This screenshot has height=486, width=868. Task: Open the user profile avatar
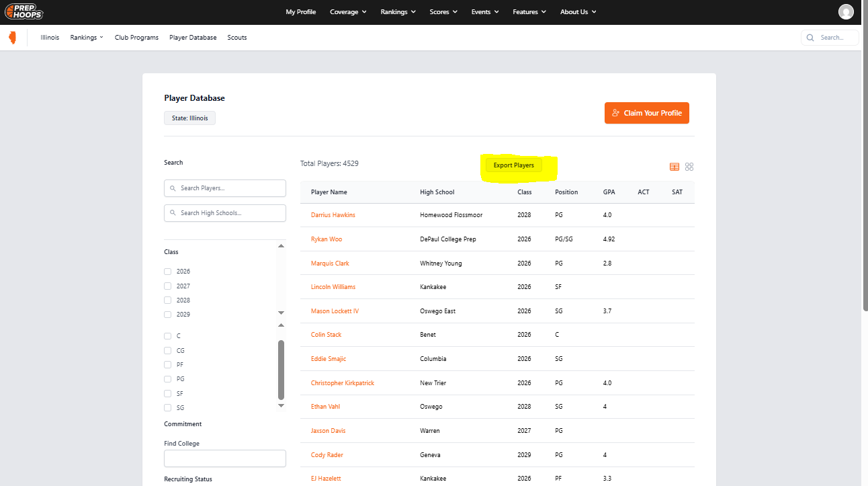[846, 11]
